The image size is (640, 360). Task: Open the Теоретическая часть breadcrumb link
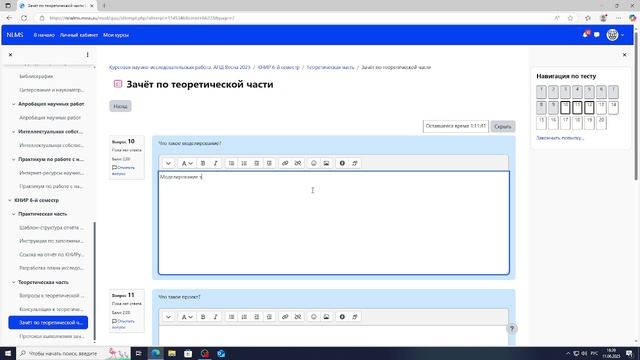tap(331, 67)
